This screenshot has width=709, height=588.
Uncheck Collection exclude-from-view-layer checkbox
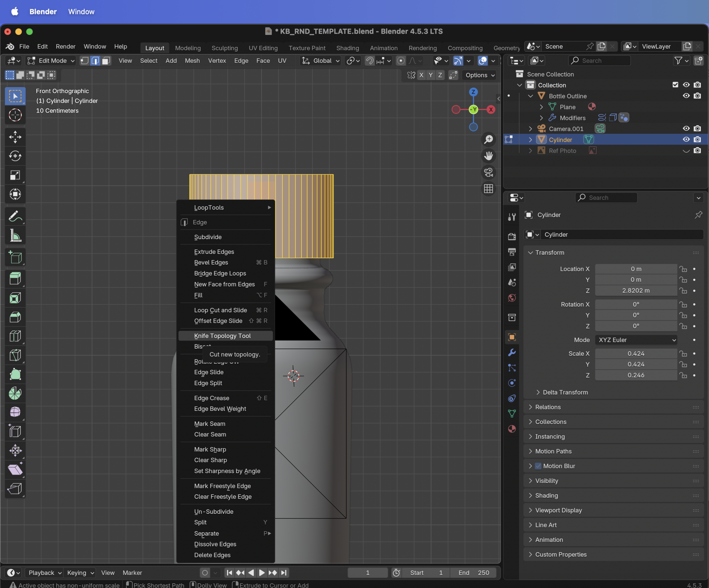tap(675, 85)
